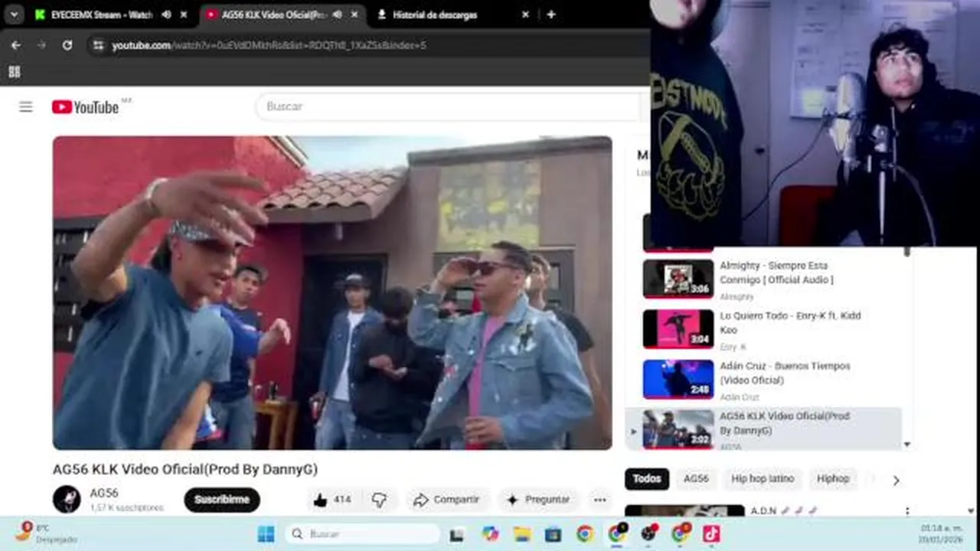
Task: Open TikTok from the taskbar
Action: 711,534
